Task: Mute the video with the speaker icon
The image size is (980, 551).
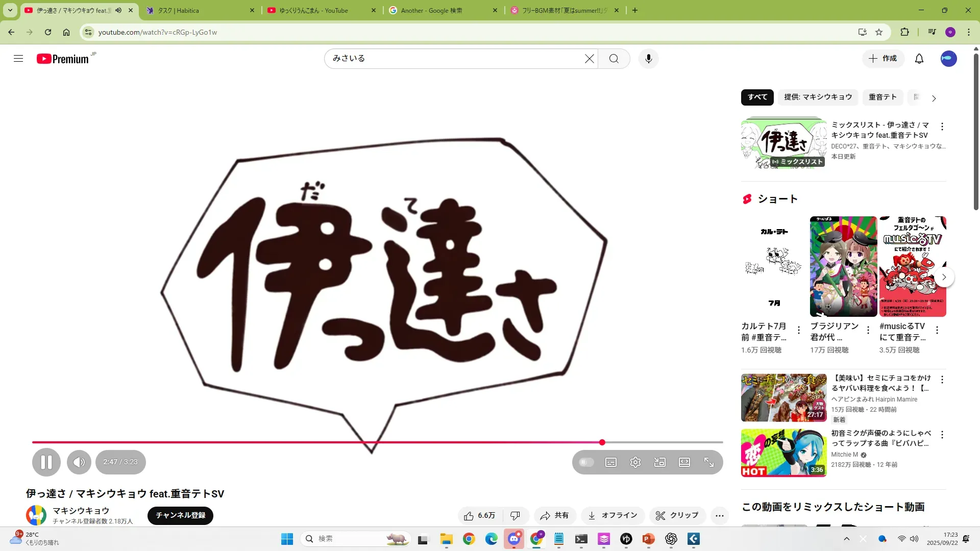Action: click(x=79, y=462)
